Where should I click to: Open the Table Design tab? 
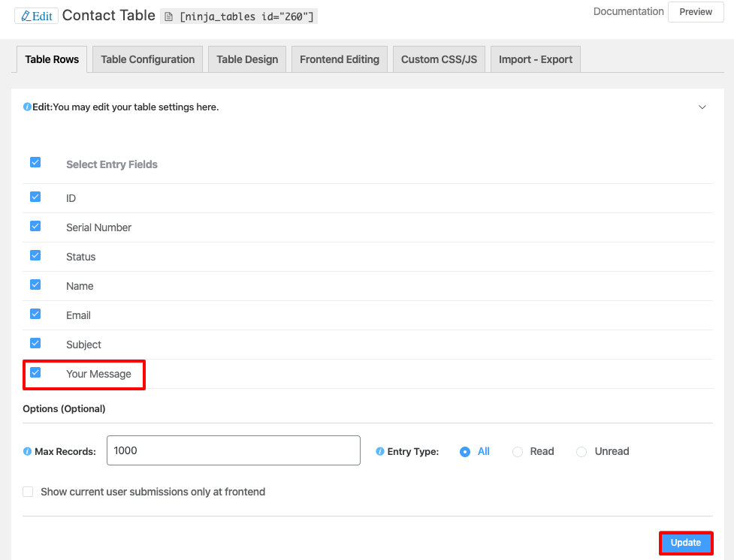tap(247, 59)
